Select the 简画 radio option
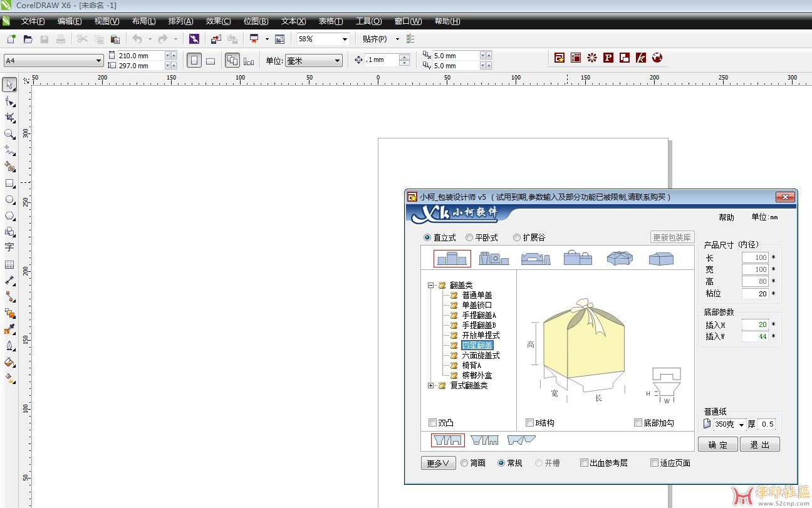 coord(473,463)
